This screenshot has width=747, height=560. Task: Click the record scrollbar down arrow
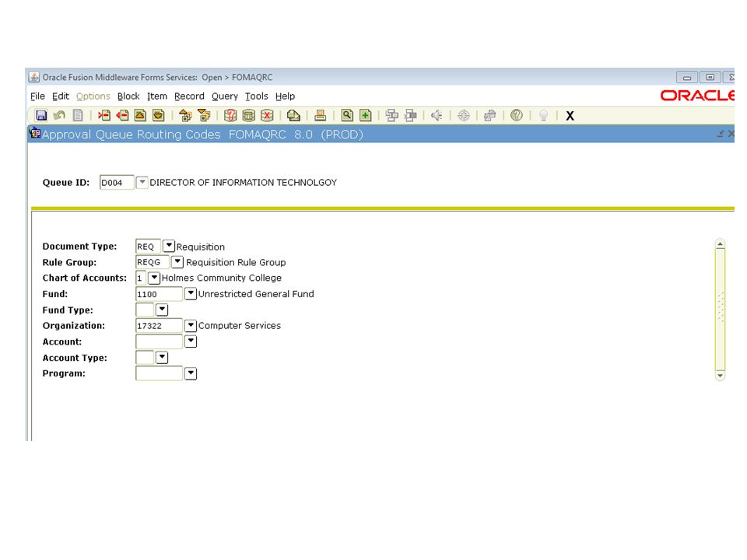click(x=721, y=375)
